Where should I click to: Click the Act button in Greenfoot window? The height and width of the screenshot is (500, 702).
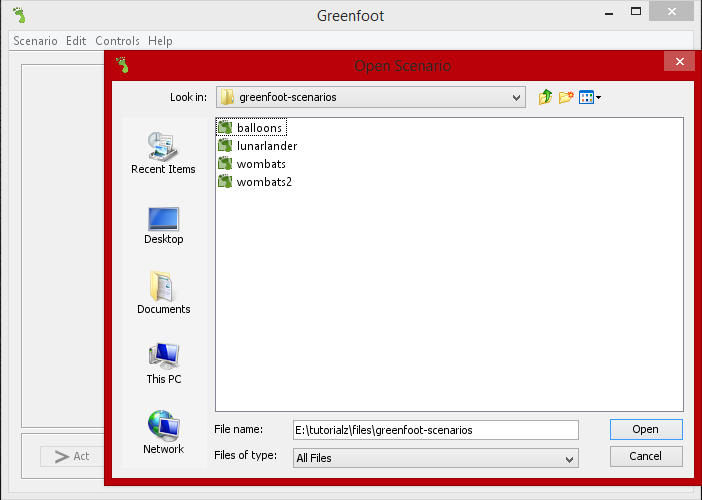[x=72, y=456]
